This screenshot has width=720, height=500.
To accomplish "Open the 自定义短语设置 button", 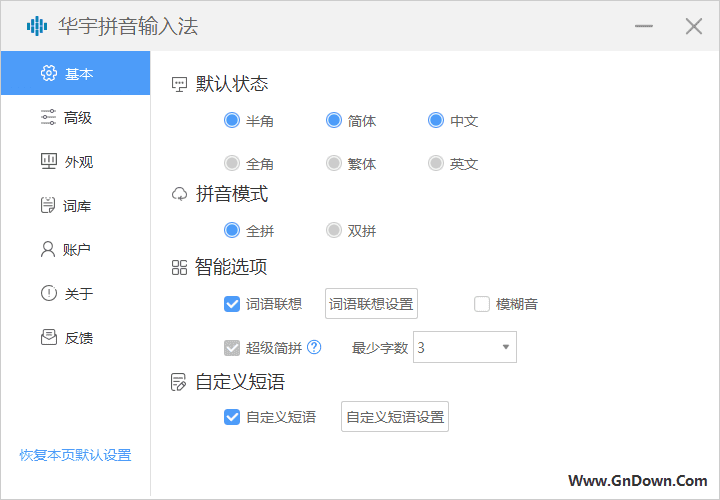I will coord(395,417).
